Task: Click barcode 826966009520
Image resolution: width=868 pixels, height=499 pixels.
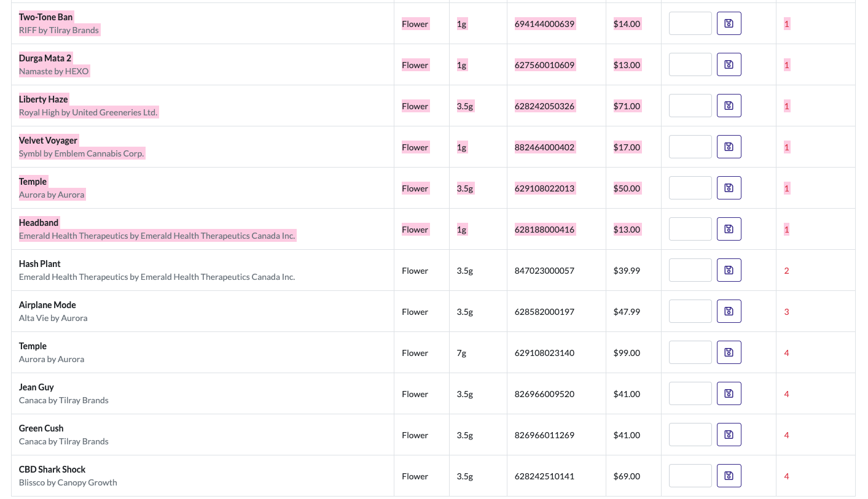Action: click(545, 394)
